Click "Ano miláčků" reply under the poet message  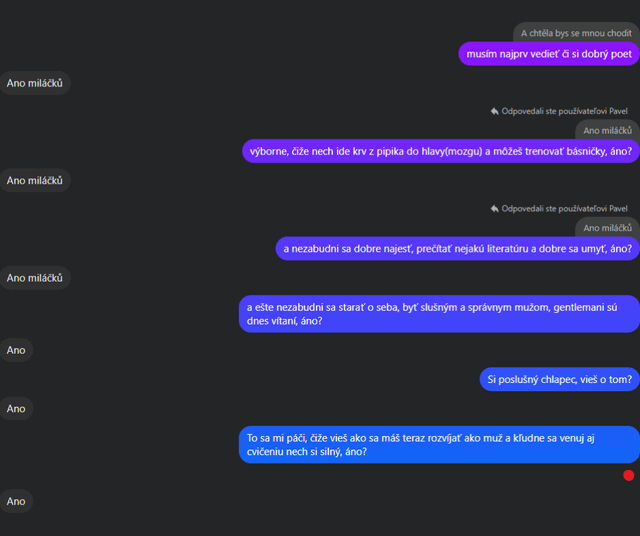click(35, 83)
